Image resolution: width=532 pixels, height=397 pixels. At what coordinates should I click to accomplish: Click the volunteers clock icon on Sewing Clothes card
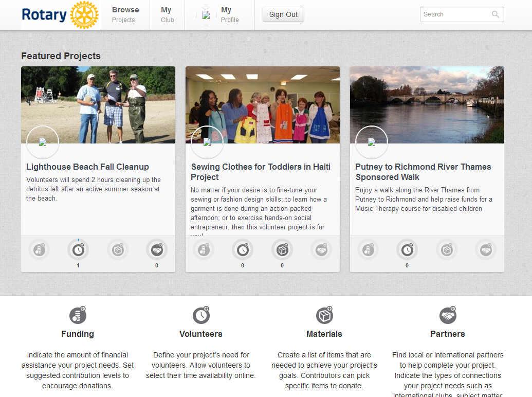(243, 250)
